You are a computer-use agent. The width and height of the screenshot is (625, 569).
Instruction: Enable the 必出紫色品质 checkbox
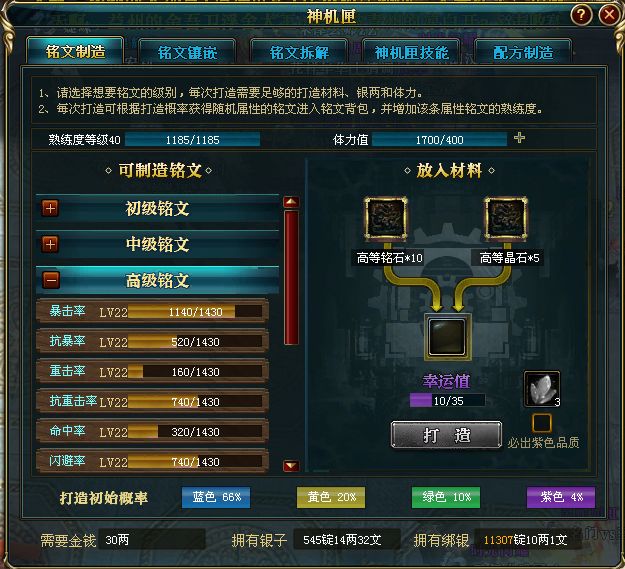(x=542, y=423)
